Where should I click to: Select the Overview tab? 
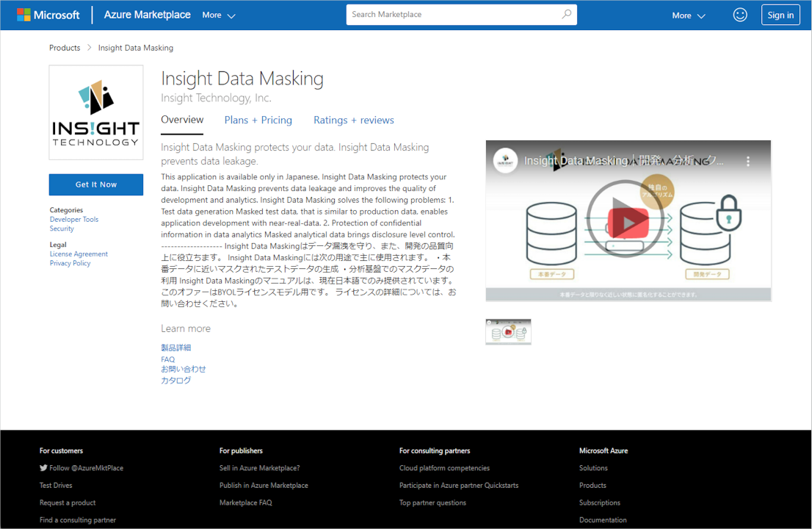pos(182,120)
